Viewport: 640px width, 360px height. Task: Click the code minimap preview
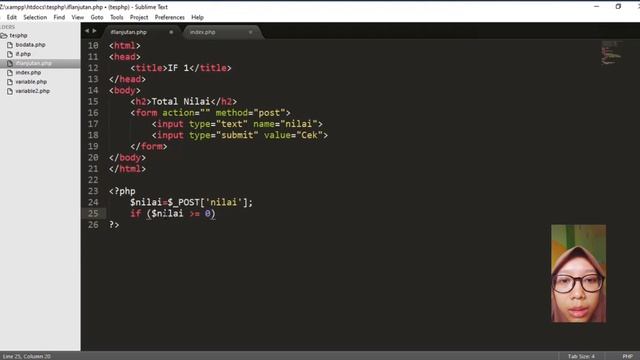(x=611, y=53)
